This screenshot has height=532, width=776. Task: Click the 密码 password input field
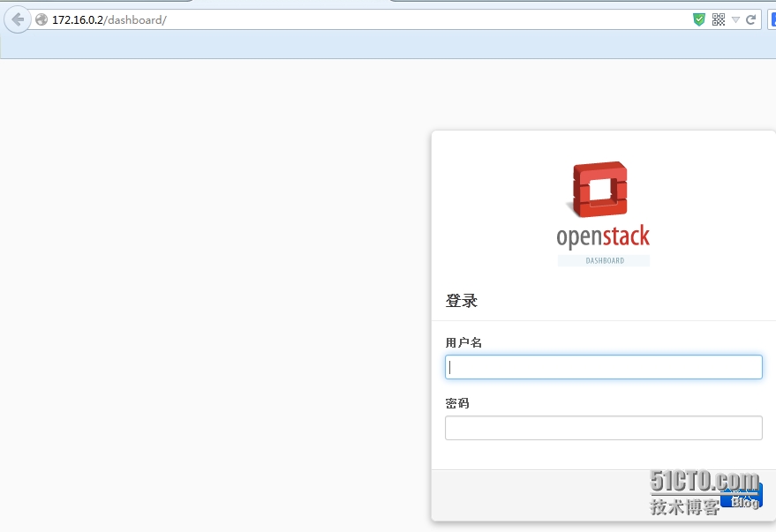[603, 428]
